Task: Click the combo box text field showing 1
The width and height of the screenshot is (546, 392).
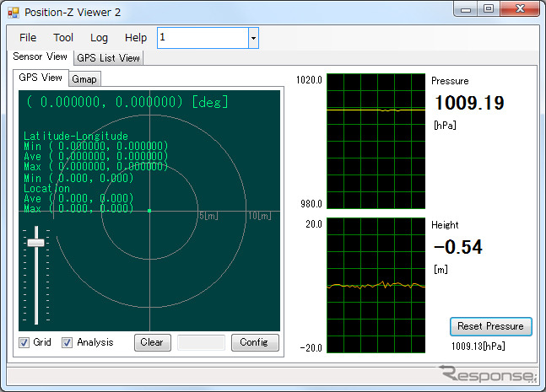Action: [203, 38]
